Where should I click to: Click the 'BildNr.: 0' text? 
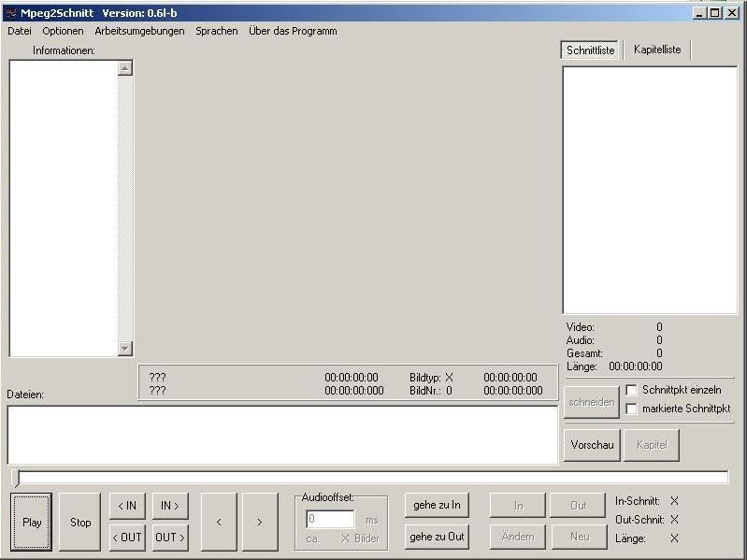pos(431,391)
